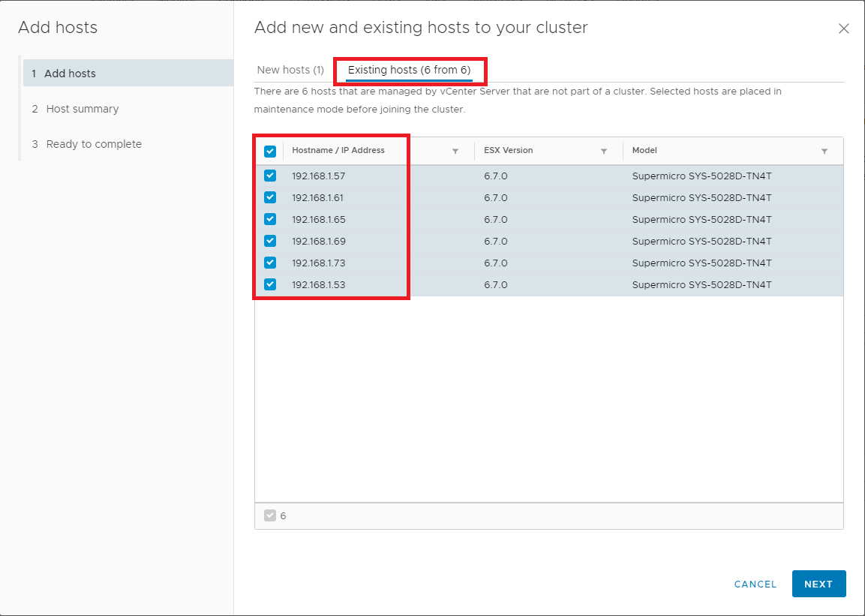Close the Add hosts dialog

coord(843,29)
